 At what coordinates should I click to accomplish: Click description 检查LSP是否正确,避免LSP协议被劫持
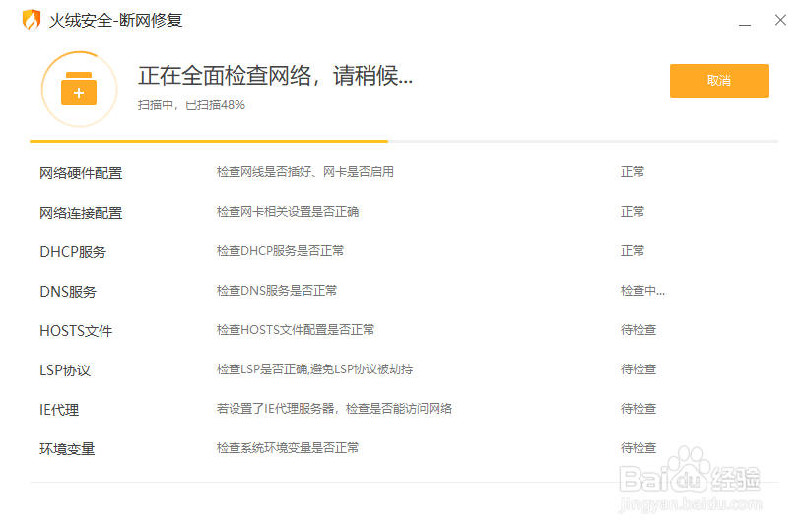[x=314, y=369]
